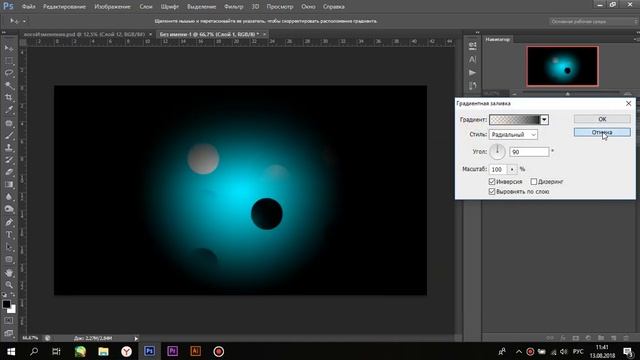
Task: Open the Слои menu
Action: 146,7
